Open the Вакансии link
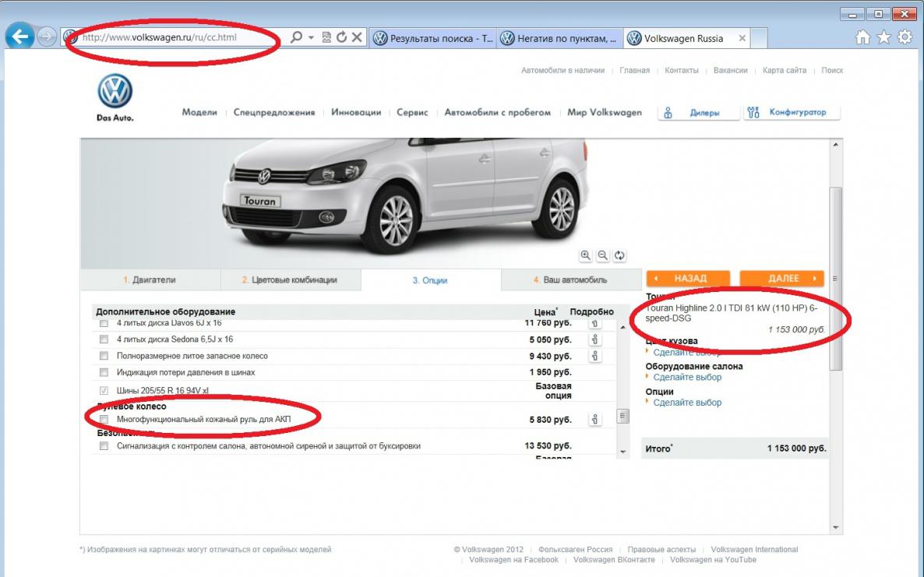Image resolution: width=924 pixels, height=577 pixels. (730, 70)
